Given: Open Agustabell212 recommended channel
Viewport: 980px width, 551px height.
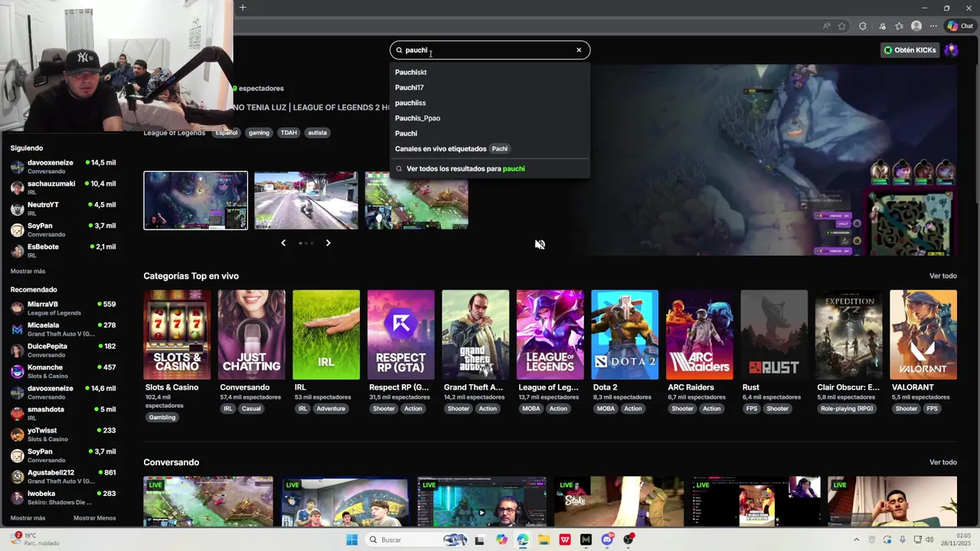Looking at the screenshot, I should [64, 476].
